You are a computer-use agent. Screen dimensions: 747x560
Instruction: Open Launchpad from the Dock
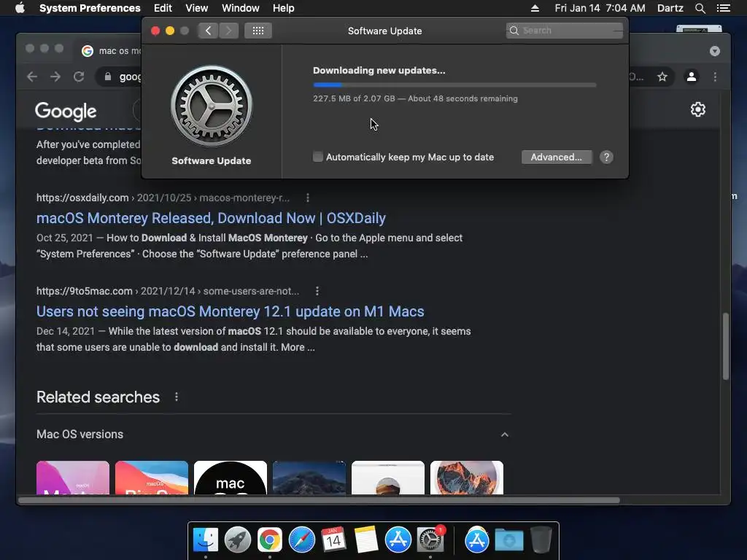(238, 540)
